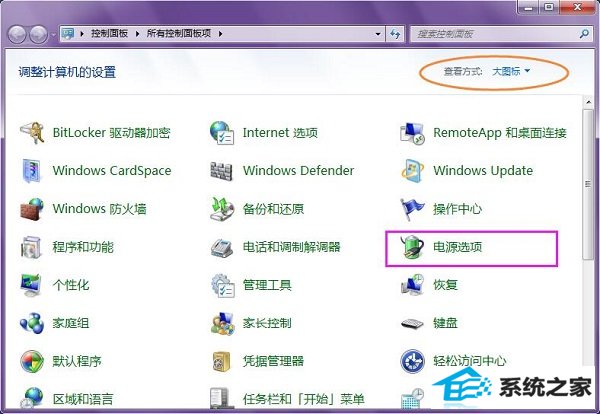Viewport: 600px width, 414px height.
Task: Open the Windows CardSpace icon
Action: click(31, 171)
